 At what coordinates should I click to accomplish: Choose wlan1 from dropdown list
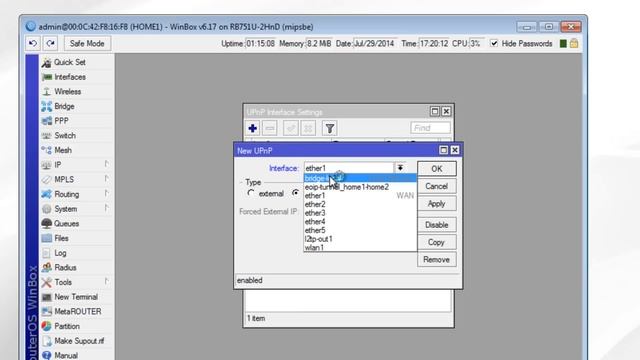pos(360,247)
